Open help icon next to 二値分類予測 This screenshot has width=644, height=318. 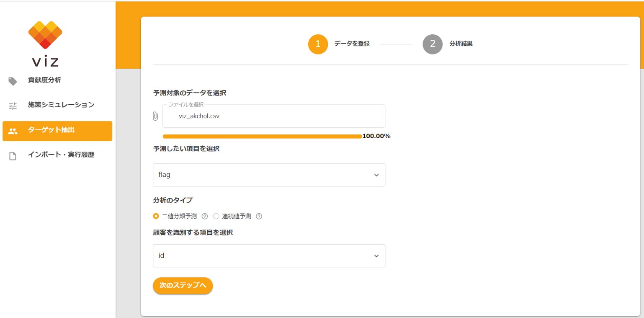(x=205, y=217)
